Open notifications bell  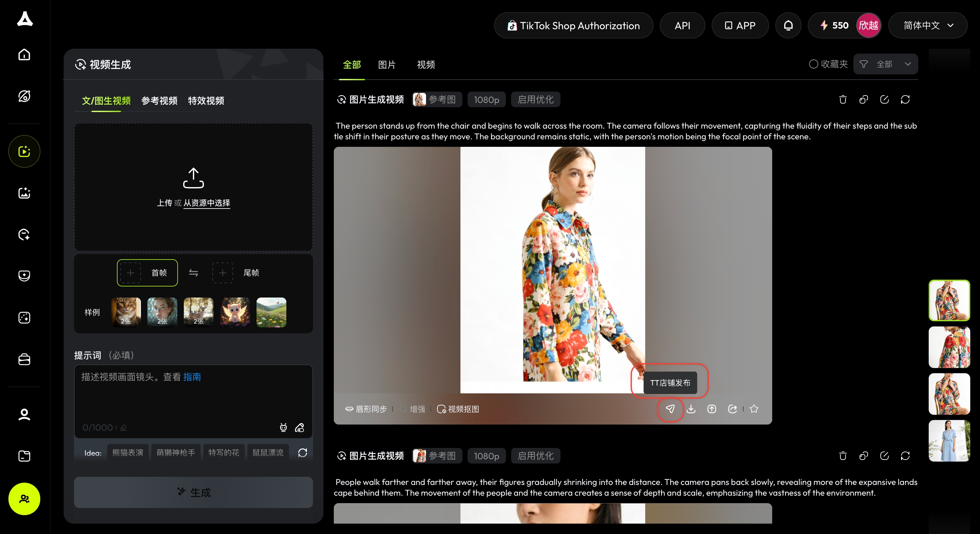(x=788, y=26)
